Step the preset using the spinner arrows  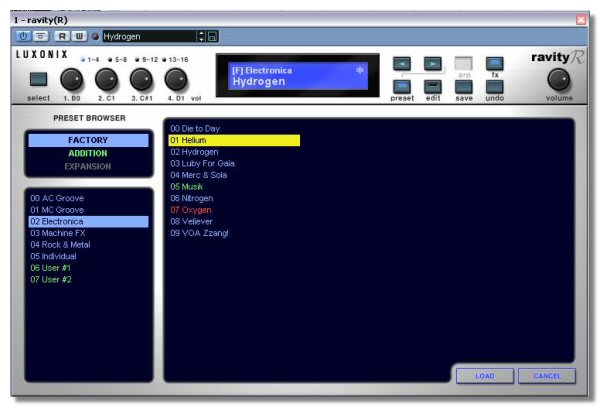point(201,36)
